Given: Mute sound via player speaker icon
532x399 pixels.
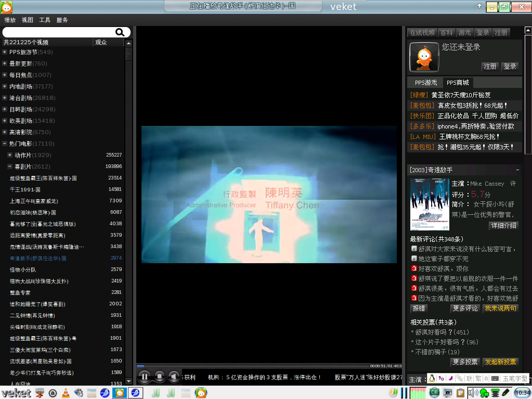Looking at the screenshot, I should coord(174,376).
